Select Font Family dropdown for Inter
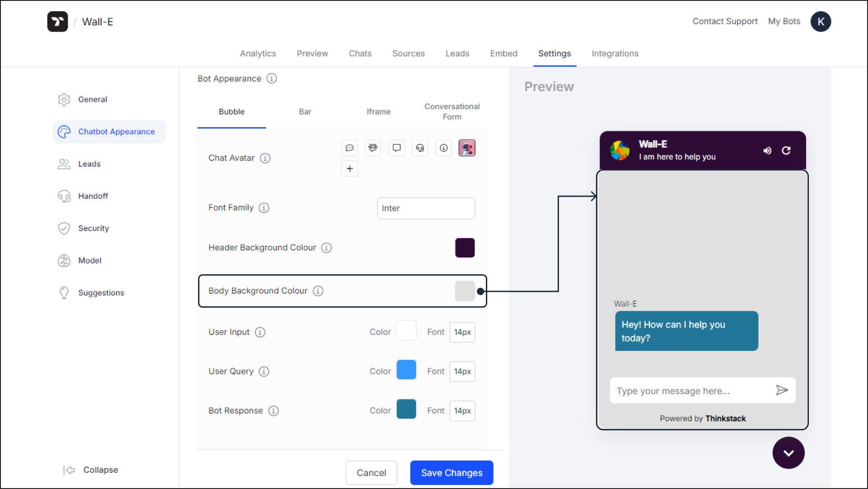Viewport: 868px width, 489px height. click(426, 208)
